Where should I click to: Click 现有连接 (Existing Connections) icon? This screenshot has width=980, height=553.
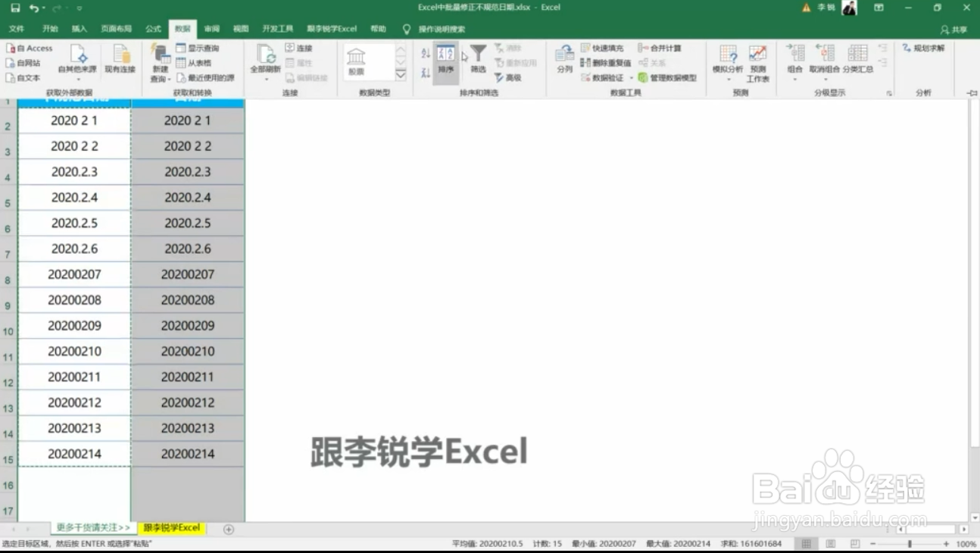[x=120, y=60]
